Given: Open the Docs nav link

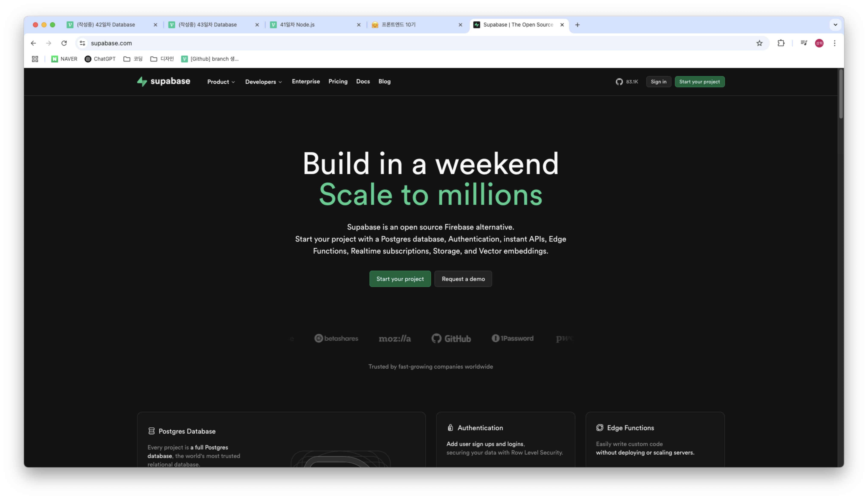Looking at the screenshot, I should (363, 81).
